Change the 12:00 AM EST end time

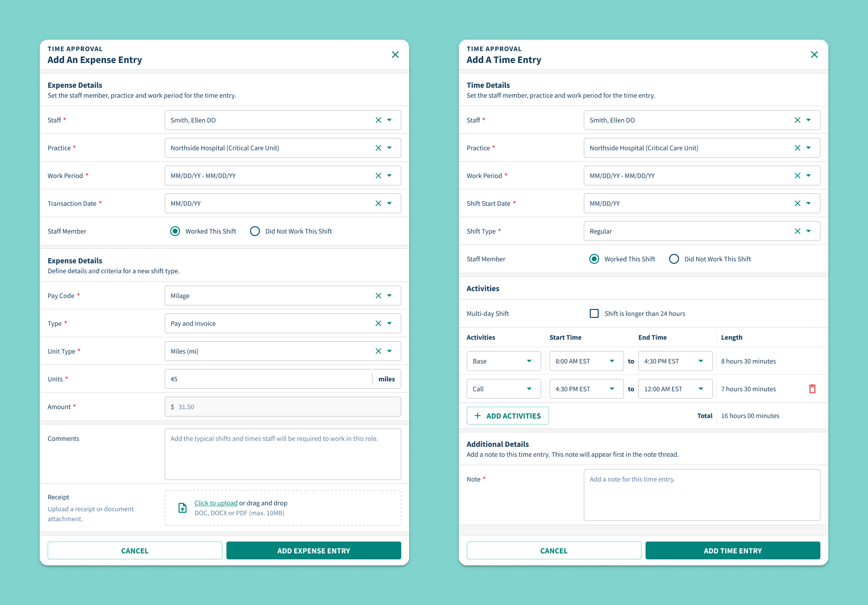676,389
